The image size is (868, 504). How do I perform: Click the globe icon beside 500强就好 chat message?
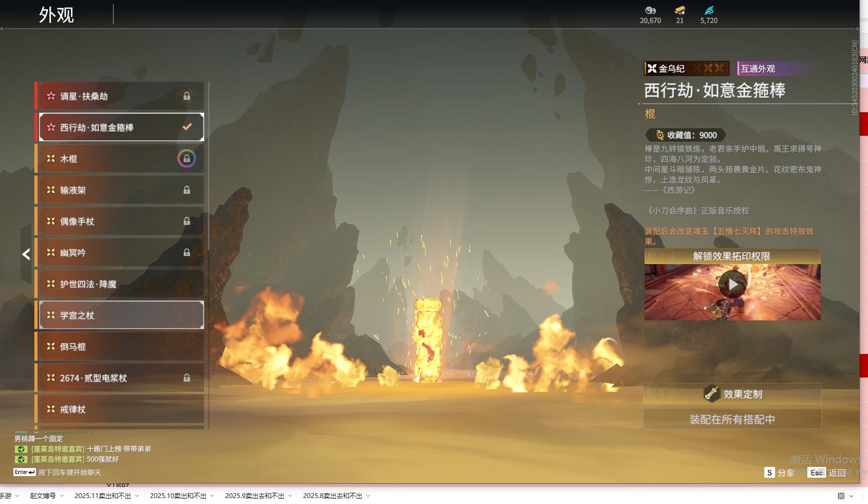pos(21,459)
